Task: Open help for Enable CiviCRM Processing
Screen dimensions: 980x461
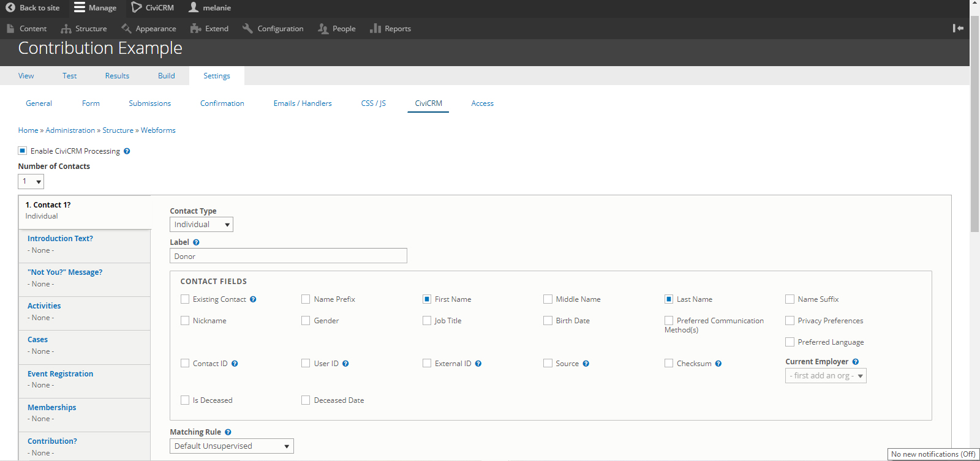Action: [x=127, y=151]
